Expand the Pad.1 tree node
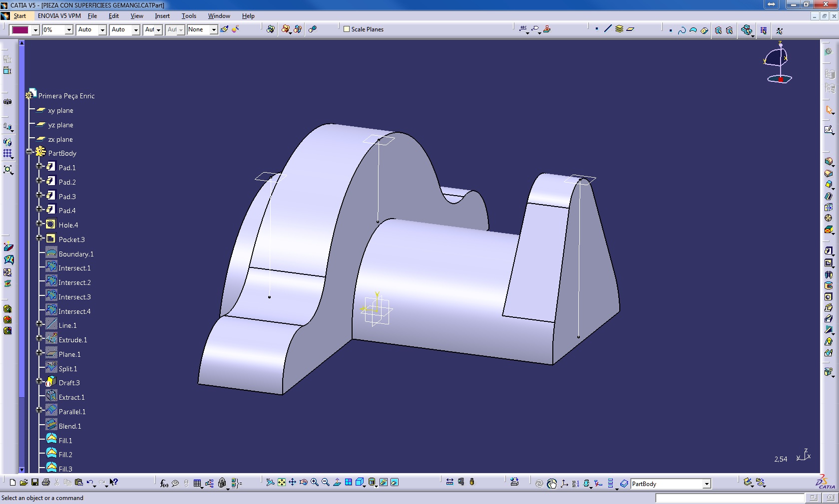The width and height of the screenshot is (839, 504). tap(39, 166)
